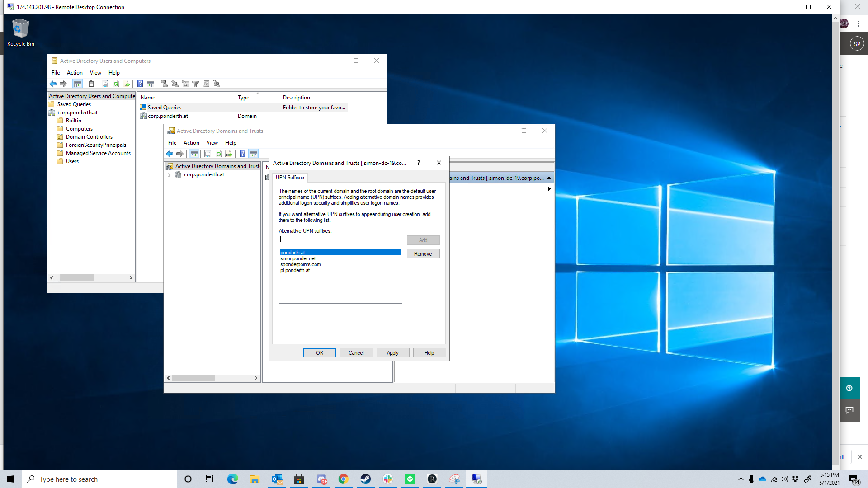Select ponderth.at in the suffix list
Image resolution: width=868 pixels, height=488 pixels.
point(340,253)
